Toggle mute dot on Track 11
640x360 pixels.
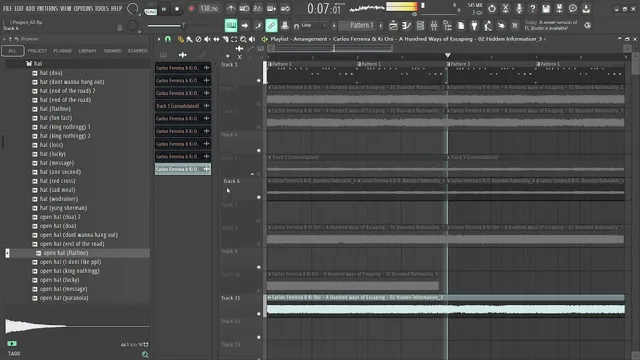258,314
